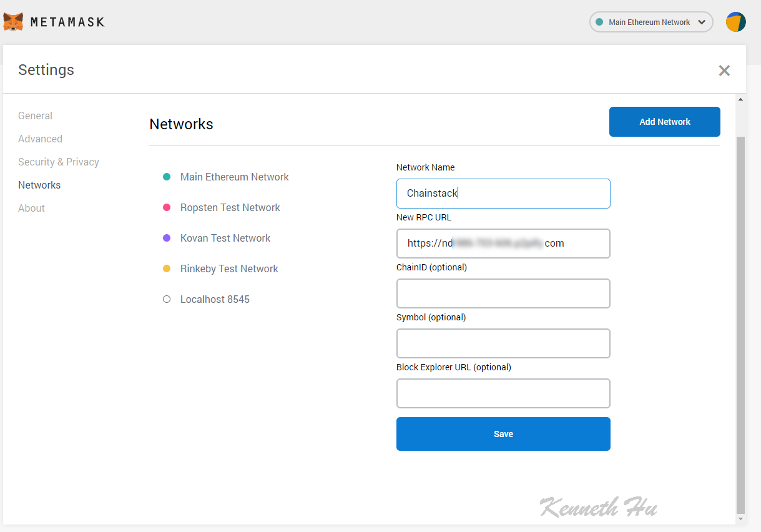Close the Settings panel with X
This screenshot has width=761, height=532.
coord(724,71)
